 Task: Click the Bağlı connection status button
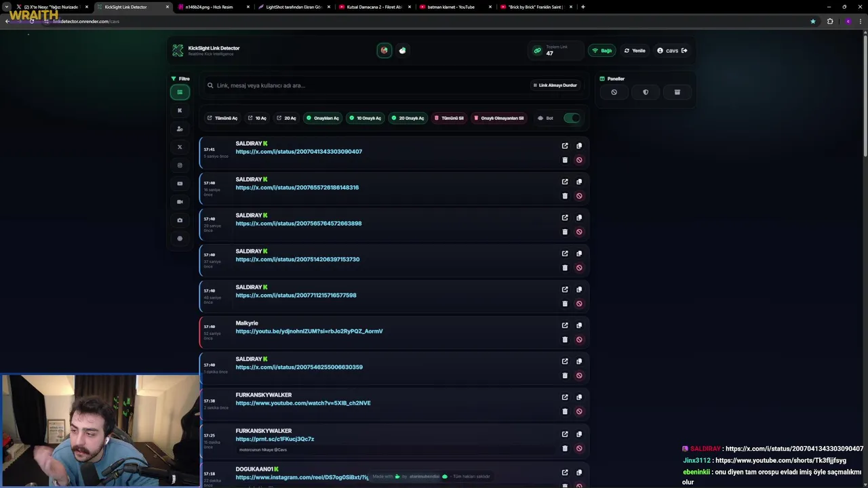(x=601, y=51)
